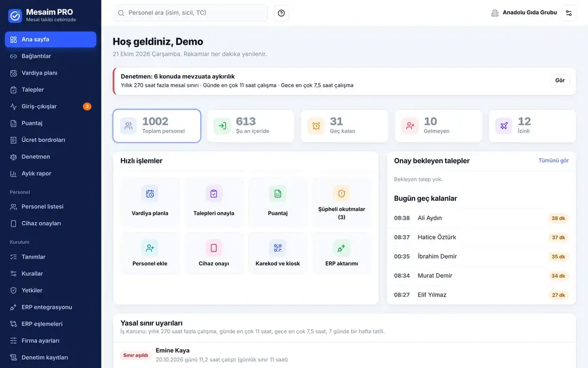
Task: Click the Hatice Öztürk late entry
Action: coord(481,237)
